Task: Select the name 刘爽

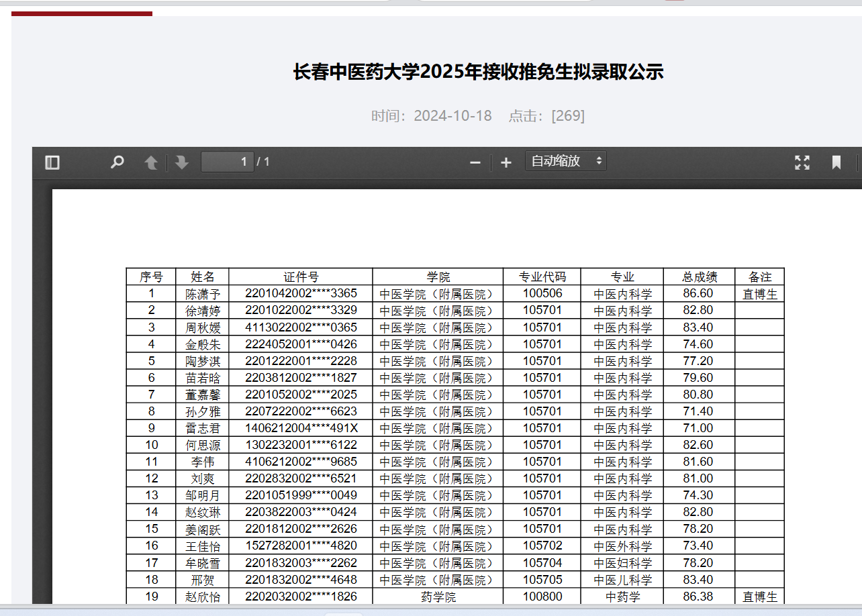Action: [203, 478]
